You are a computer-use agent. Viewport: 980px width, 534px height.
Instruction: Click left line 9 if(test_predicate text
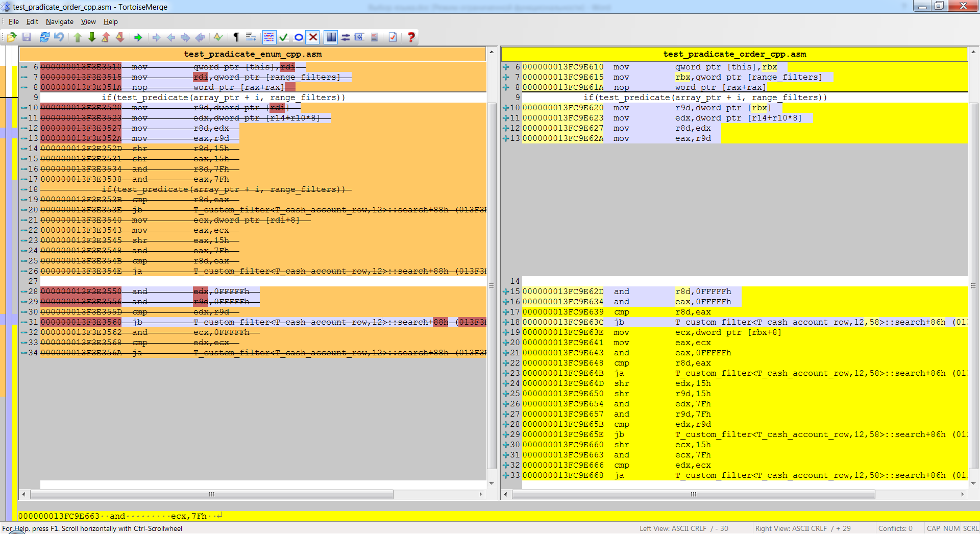pos(224,98)
